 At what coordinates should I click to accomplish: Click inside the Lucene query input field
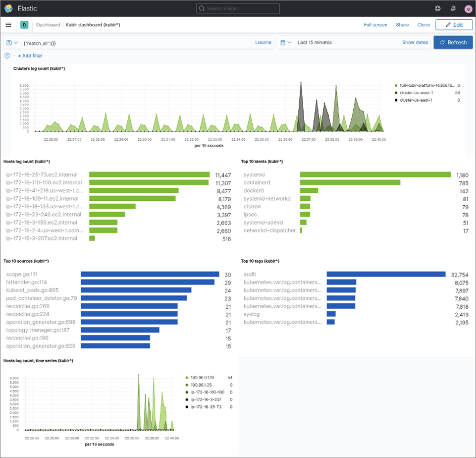[124, 42]
